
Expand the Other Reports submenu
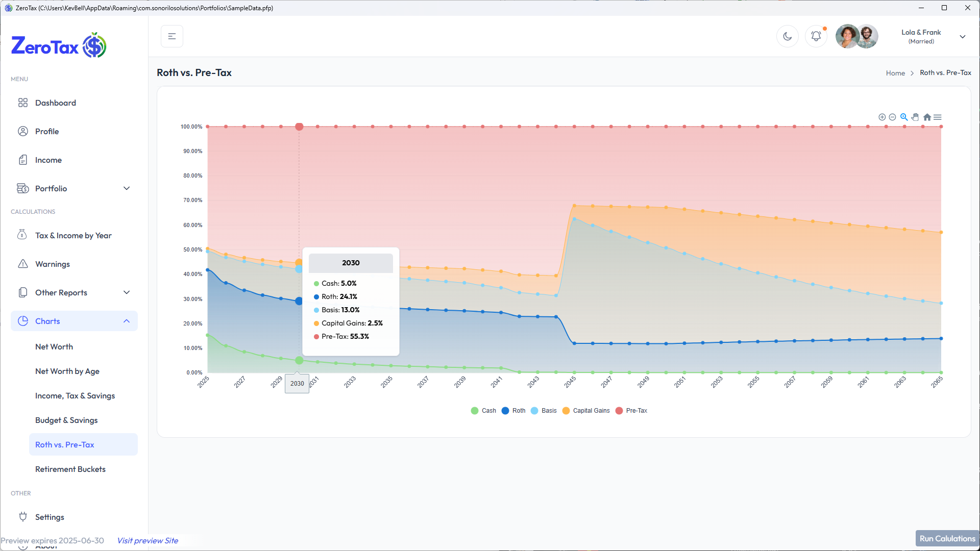[x=127, y=292]
